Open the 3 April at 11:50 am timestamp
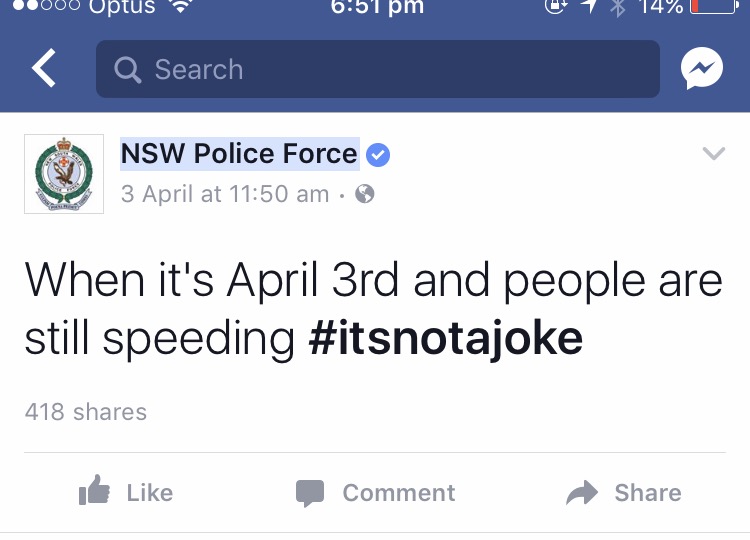This screenshot has width=750, height=540. (x=225, y=194)
